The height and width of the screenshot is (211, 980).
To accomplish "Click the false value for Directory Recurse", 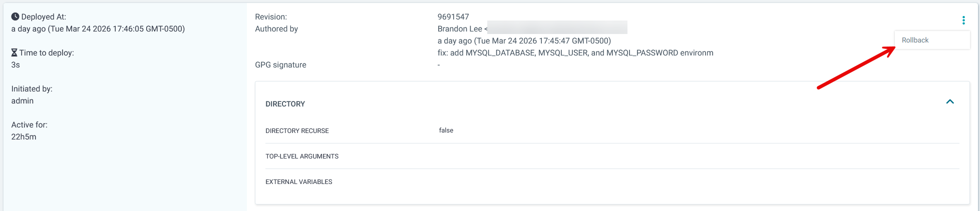I will pyautogui.click(x=446, y=130).
